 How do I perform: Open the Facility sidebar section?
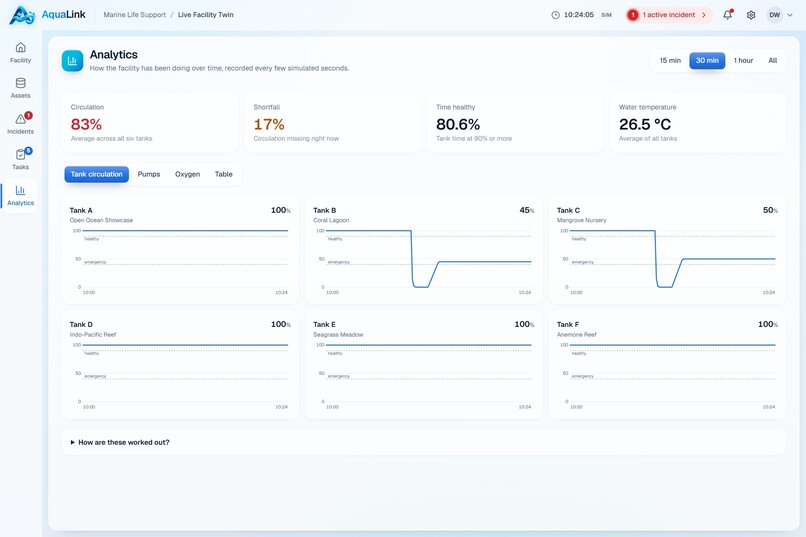tap(21, 53)
